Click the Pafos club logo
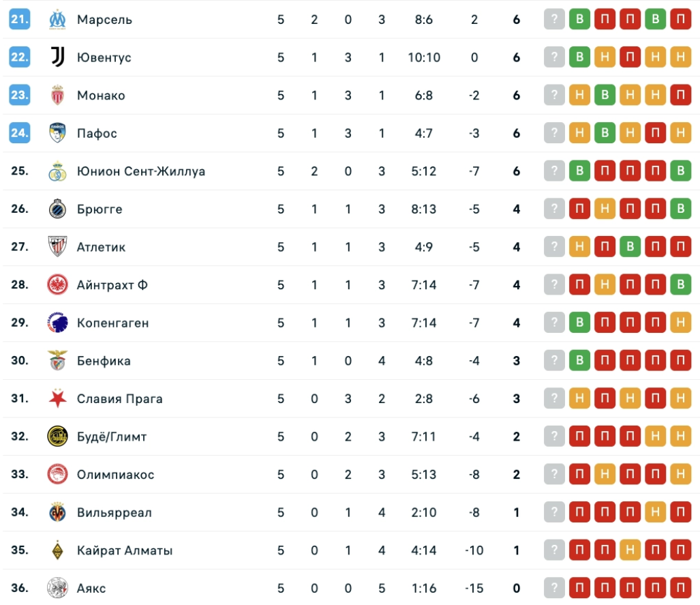This screenshot has width=700, height=605. click(x=57, y=133)
